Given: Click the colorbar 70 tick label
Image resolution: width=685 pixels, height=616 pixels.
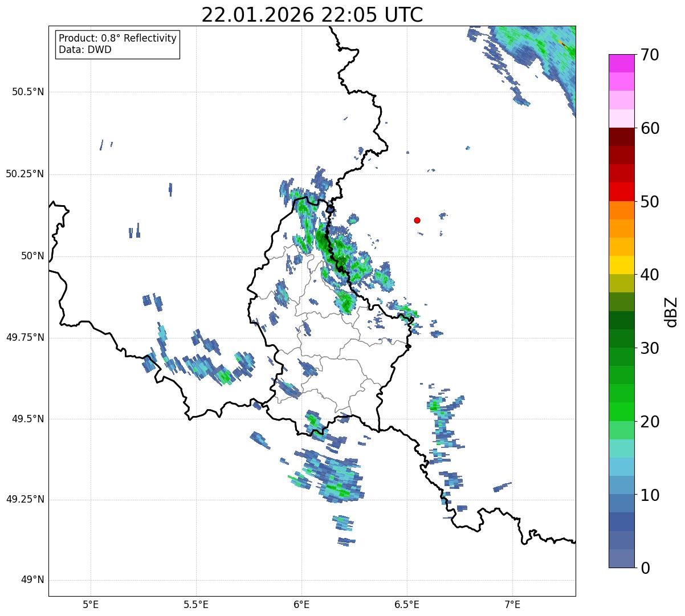Looking at the screenshot, I should click(650, 55).
